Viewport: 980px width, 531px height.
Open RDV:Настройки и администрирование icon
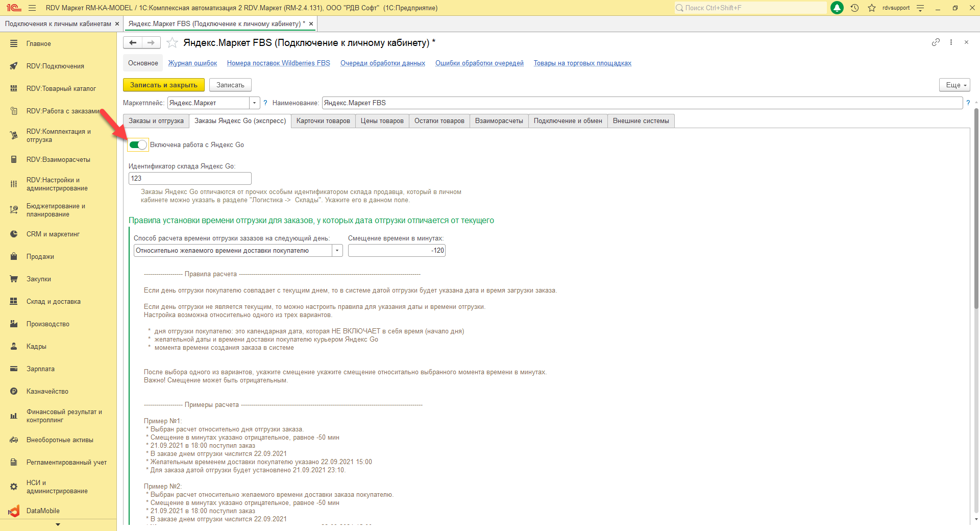click(x=14, y=184)
